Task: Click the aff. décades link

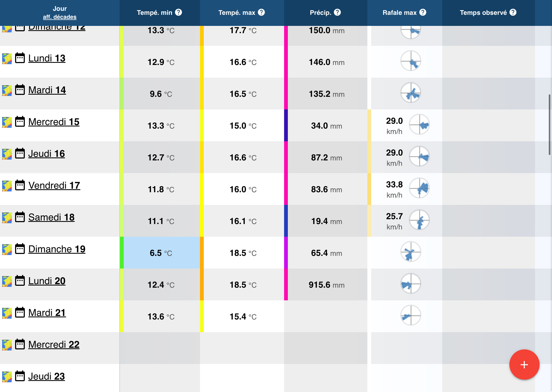Action: 60,17
